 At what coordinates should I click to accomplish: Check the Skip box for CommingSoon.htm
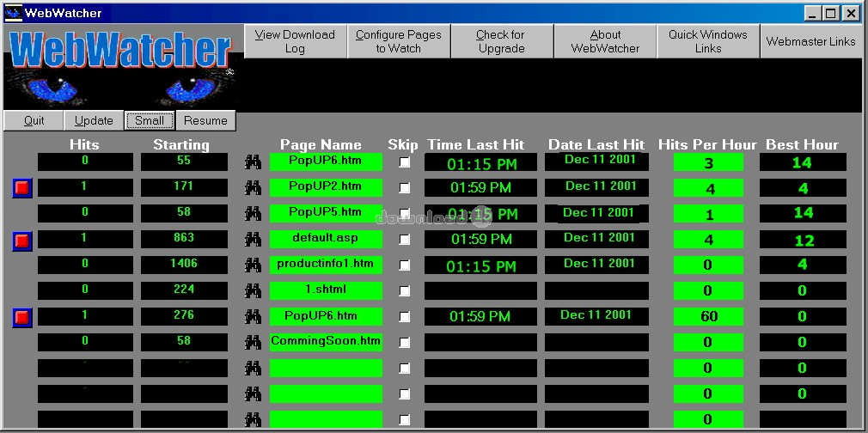405,342
